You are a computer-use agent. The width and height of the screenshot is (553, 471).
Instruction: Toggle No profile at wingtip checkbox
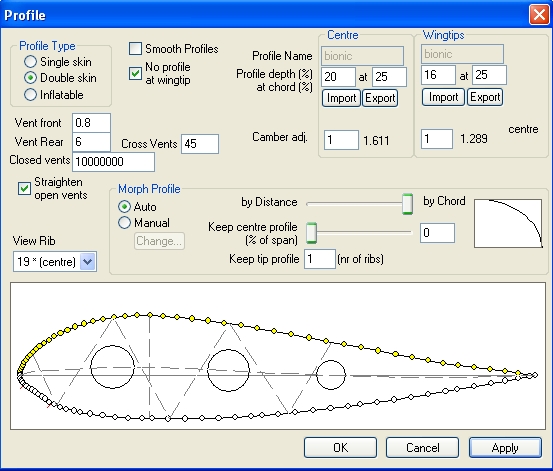(135, 73)
